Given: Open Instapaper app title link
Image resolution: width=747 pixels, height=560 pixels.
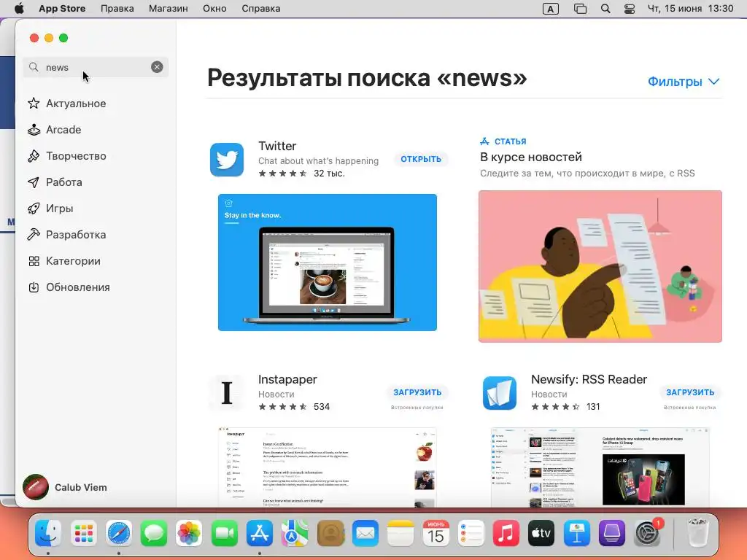Looking at the screenshot, I should tap(287, 379).
